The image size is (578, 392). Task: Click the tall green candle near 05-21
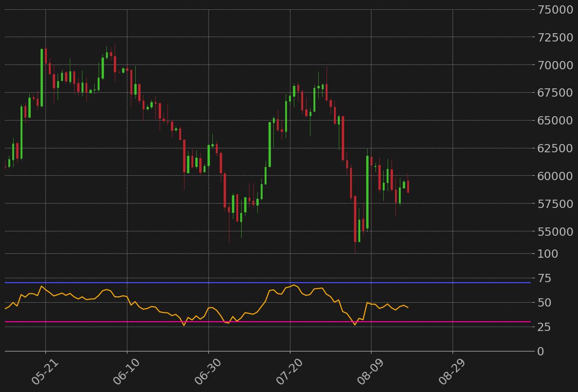click(41, 78)
